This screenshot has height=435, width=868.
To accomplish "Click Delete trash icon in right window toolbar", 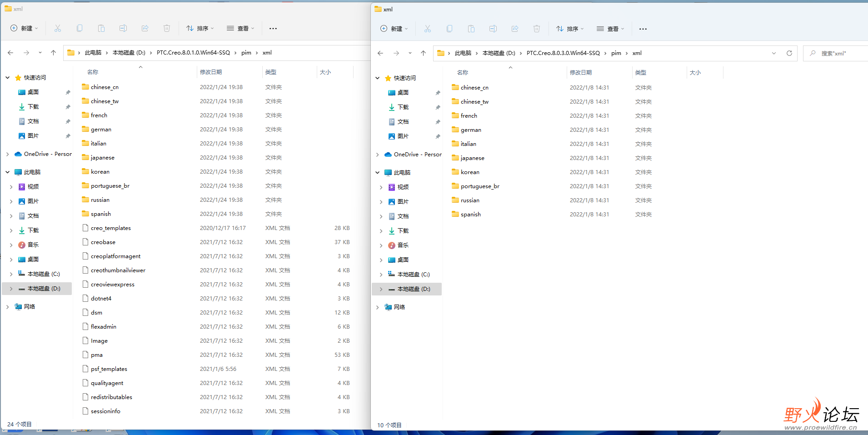I will point(537,29).
